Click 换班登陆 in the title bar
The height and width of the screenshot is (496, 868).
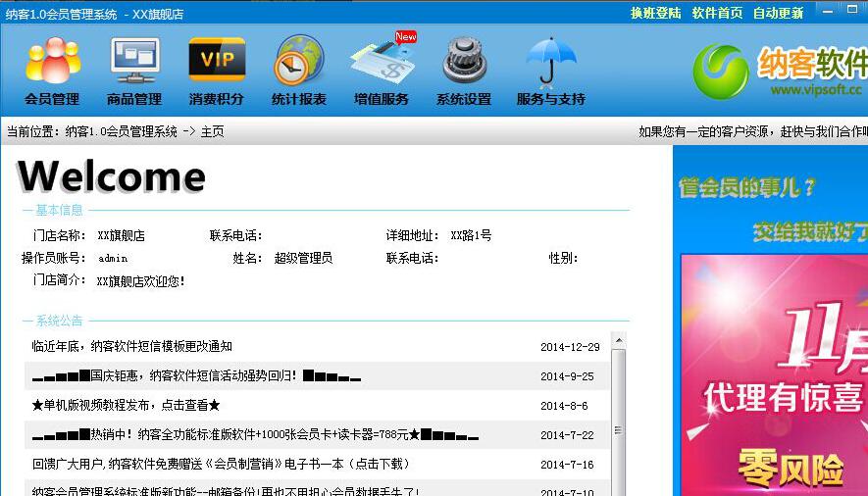pyautogui.click(x=655, y=13)
